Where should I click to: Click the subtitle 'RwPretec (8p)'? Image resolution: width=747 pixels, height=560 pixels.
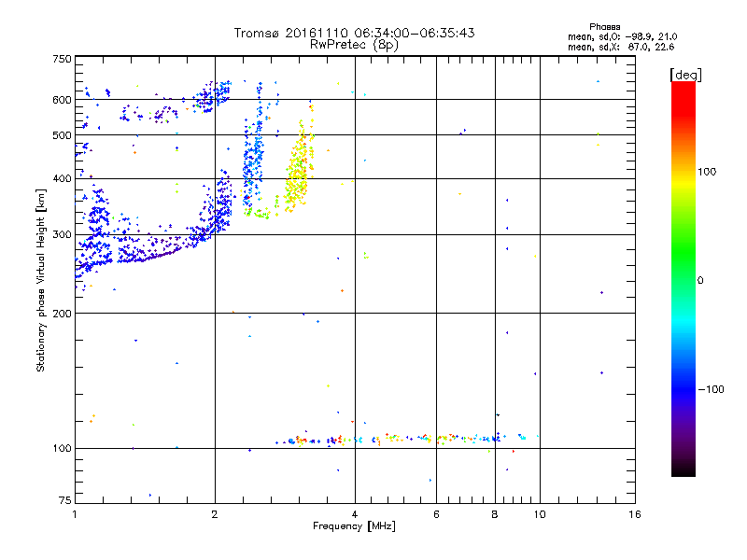354,45
